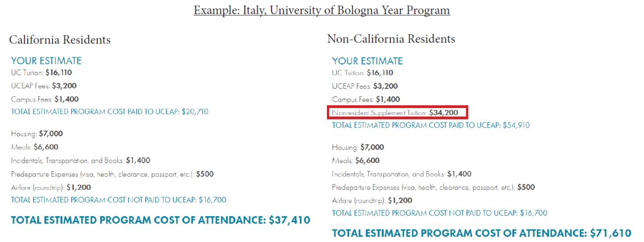Click the University of Bologna Year Program heading
The image size is (644, 242).
tap(322, 11)
